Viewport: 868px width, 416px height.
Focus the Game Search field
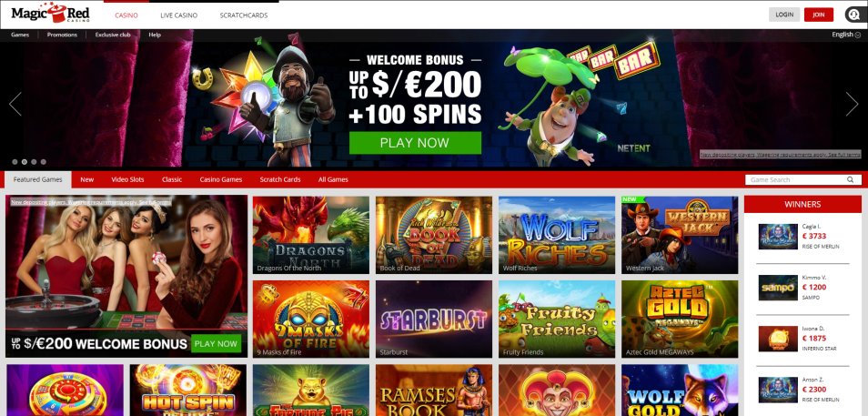click(802, 179)
